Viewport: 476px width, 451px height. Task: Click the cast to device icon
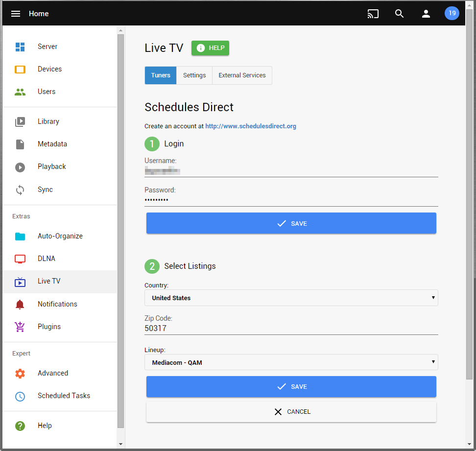tap(373, 14)
